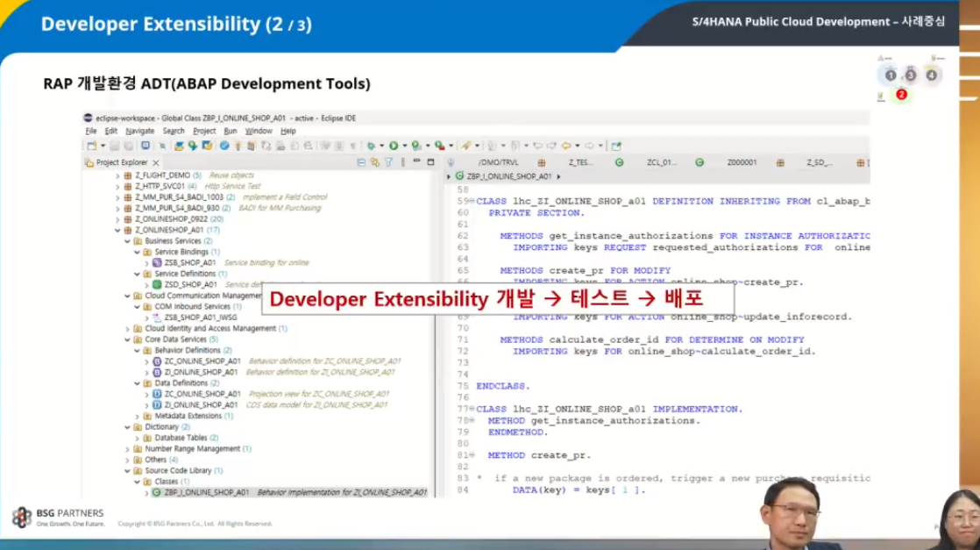Open the Help menu
The image size is (980, 550).
click(288, 131)
